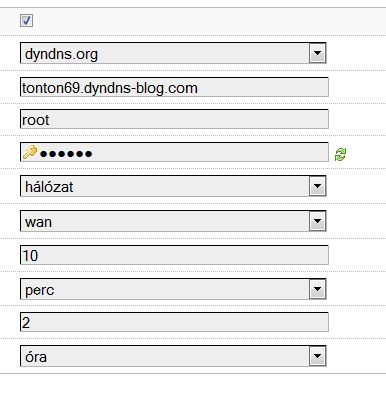Image resolution: width=386 pixels, height=393 pixels.
Task: Click the key icon in password field
Action: pos(30,152)
